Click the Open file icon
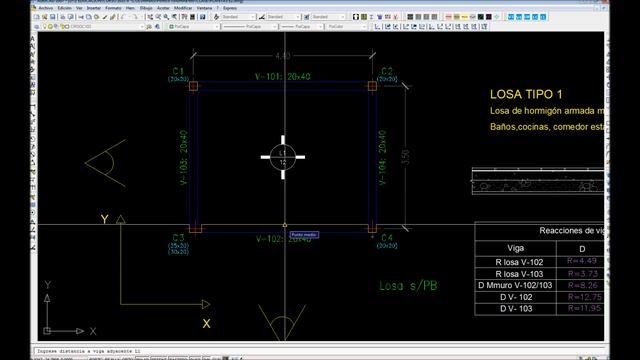The height and width of the screenshot is (360, 640). (x=44, y=17)
